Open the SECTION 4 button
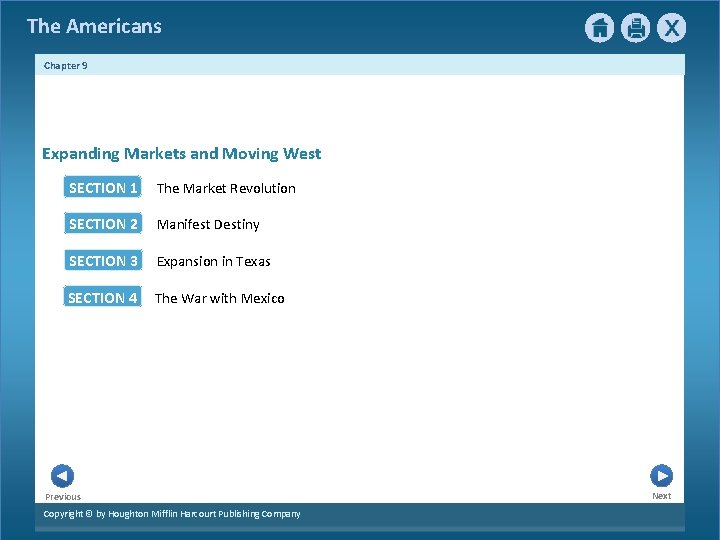The width and height of the screenshot is (720, 540). [102, 297]
